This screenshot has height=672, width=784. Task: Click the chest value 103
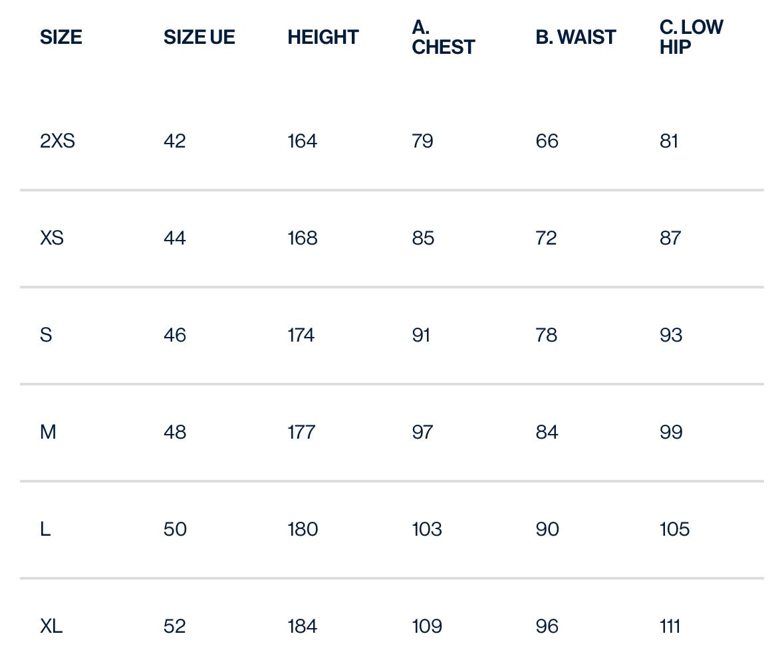[426, 528]
